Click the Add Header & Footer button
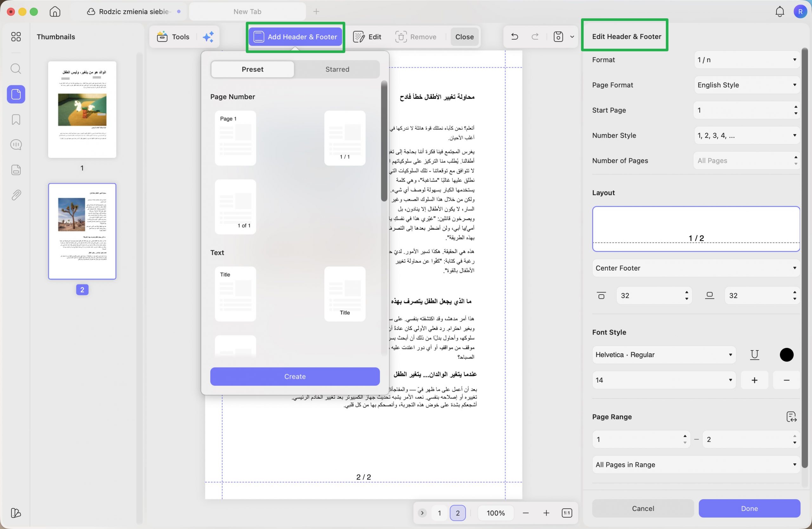 pos(295,36)
